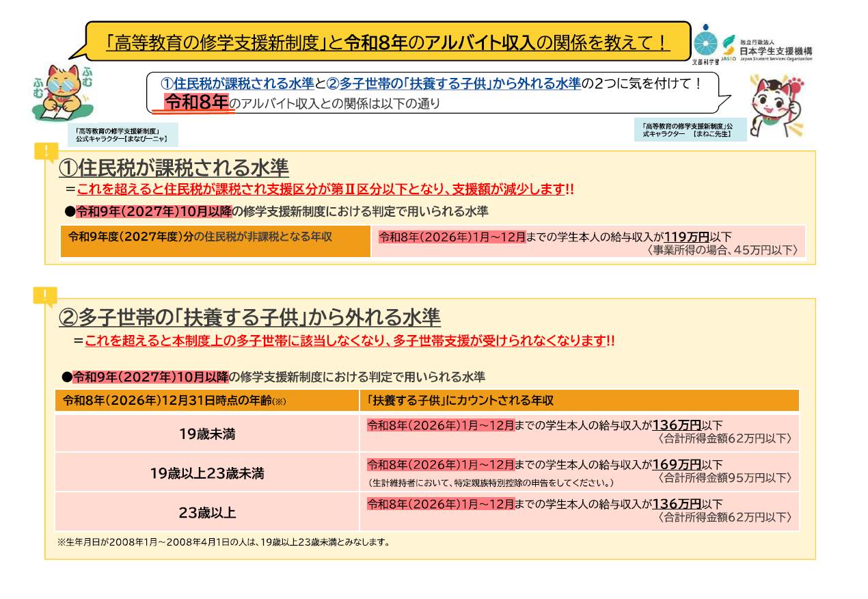Image resolution: width=868 pixels, height=599 pixels.
Task: Click the ①住民税が課税される水準 blue link text
Action: coord(237,83)
